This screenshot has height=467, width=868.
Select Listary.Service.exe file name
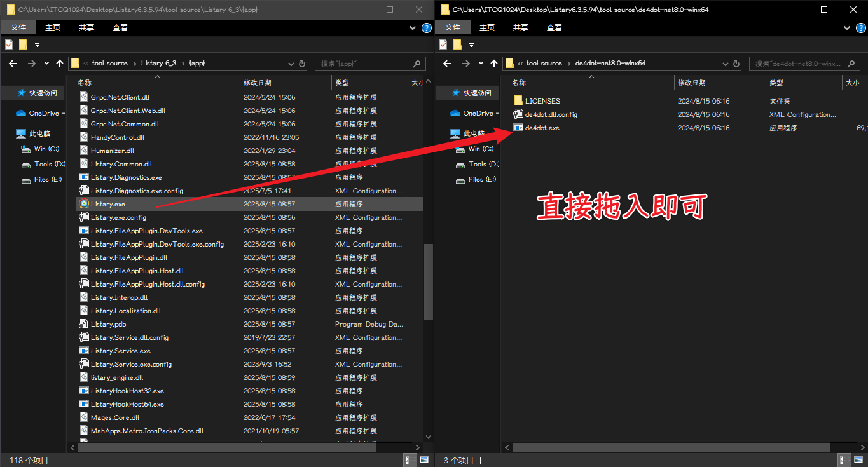pos(121,351)
